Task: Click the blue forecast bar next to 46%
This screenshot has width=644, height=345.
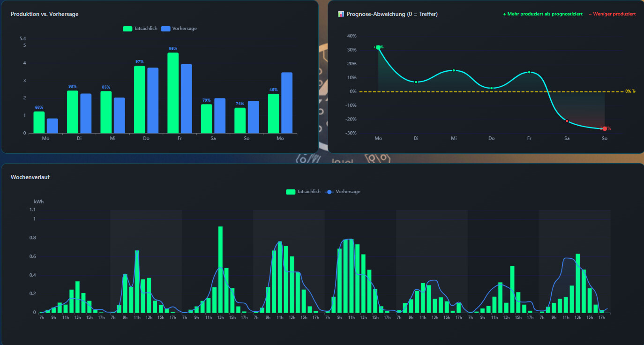Action: [x=287, y=103]
